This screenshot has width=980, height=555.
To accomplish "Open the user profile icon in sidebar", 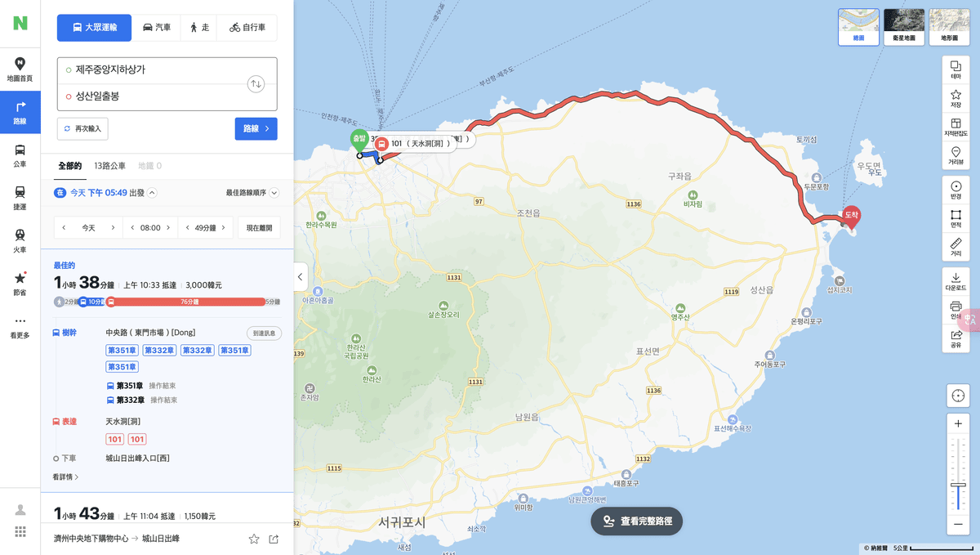I will tap(20, 510).
